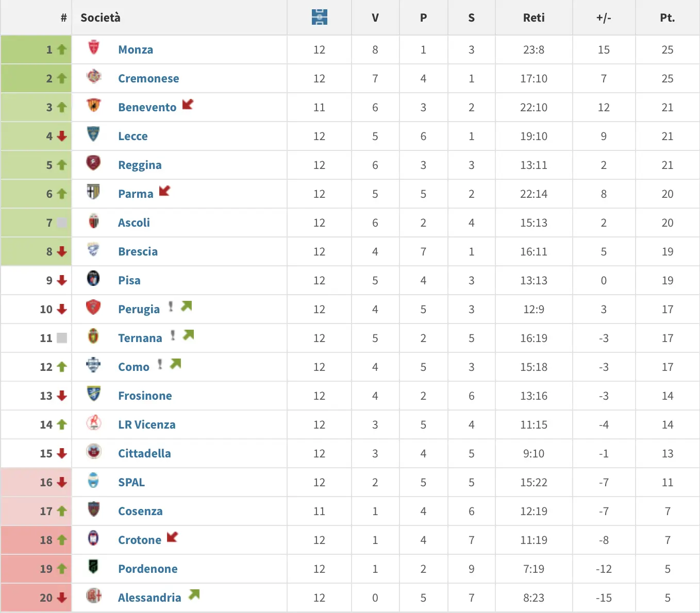The width and height of the screenshot is (700, 613).
Task: Click the Crotone red relegated arrow icon
Action: click(x=172, y=537)
